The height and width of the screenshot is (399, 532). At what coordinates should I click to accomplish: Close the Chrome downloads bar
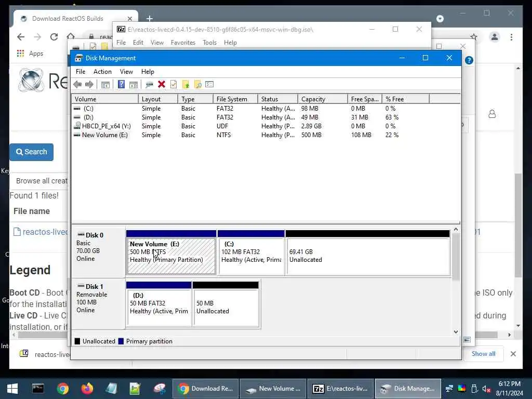[x=513, y=354]
